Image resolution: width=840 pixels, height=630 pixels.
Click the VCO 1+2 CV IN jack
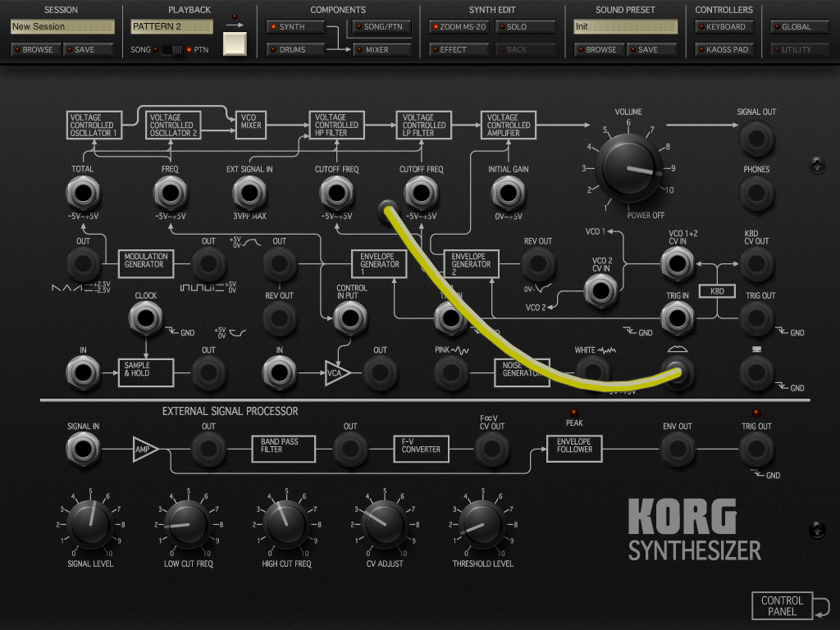(678, 263)
